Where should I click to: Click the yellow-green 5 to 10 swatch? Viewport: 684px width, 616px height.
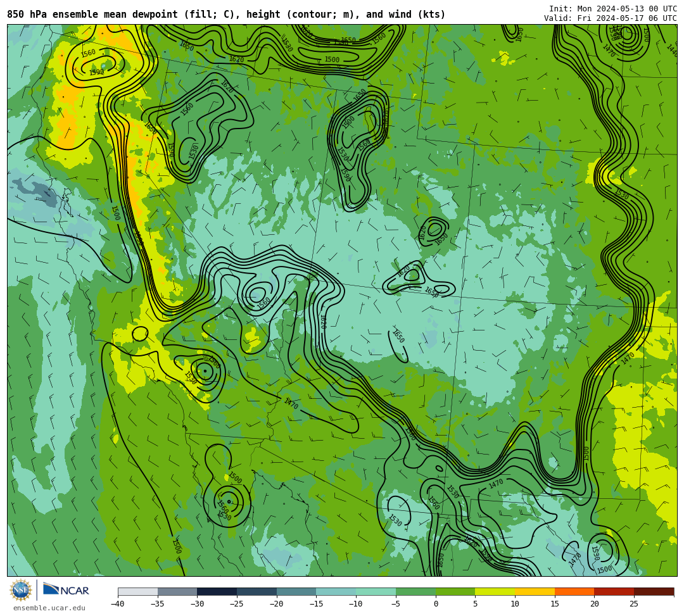tap(495, 591)
